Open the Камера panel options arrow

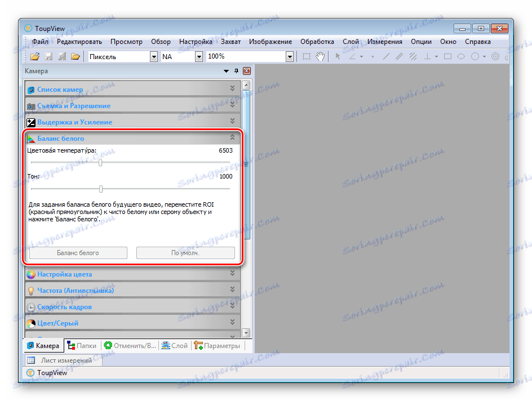(226, 71)
